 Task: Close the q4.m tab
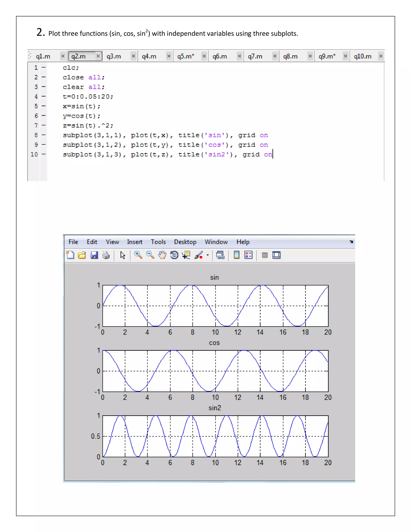pos(169,56)
